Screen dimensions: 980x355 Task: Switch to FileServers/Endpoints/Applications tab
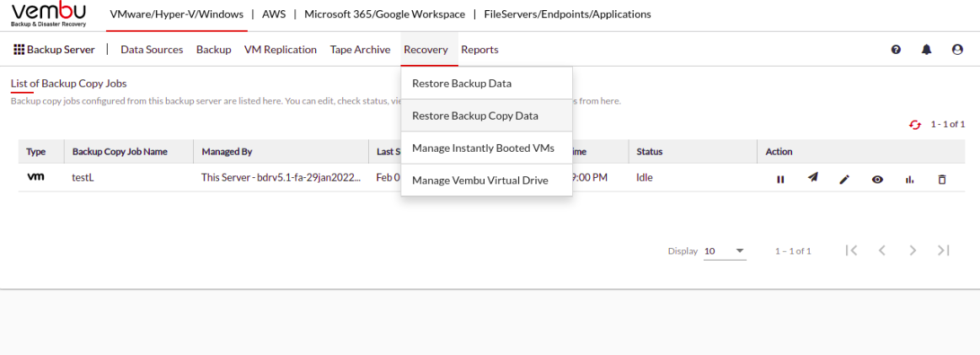point(567,13)
